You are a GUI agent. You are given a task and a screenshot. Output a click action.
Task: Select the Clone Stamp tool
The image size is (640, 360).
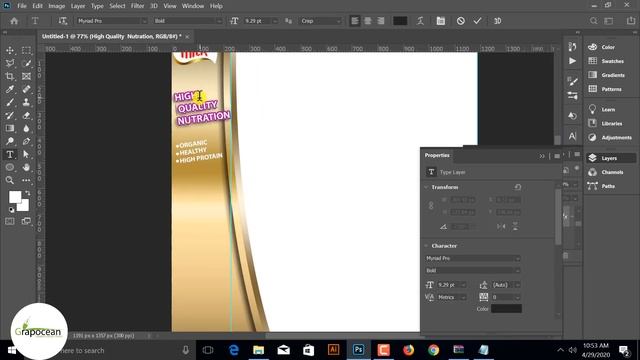(x=26, y=102)
